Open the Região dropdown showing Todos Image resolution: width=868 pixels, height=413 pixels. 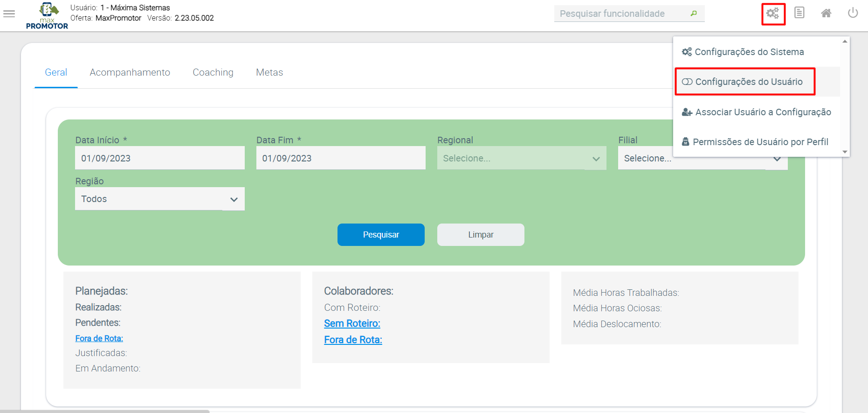coord(159,199)
